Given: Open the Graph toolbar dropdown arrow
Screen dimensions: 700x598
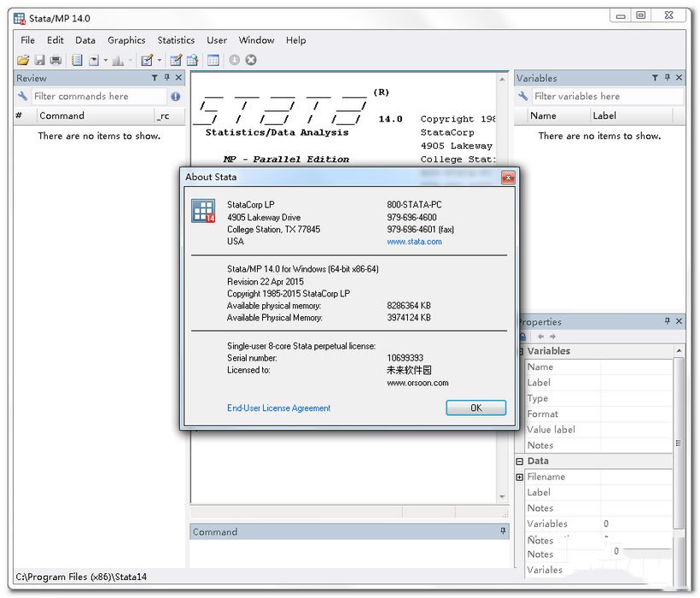Looking at the screenshot, I should tap(131, 60).
